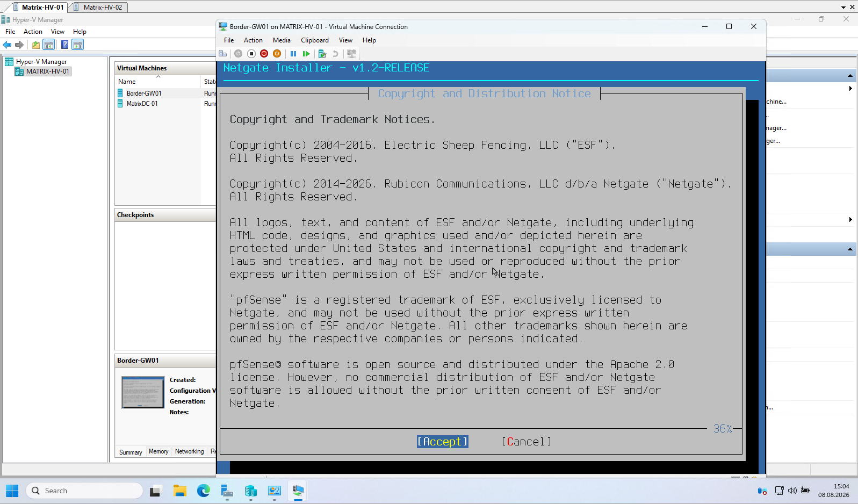Click red Shut Down icon in VM toolbar
This screenshot has width=858, height=504.
264,54
